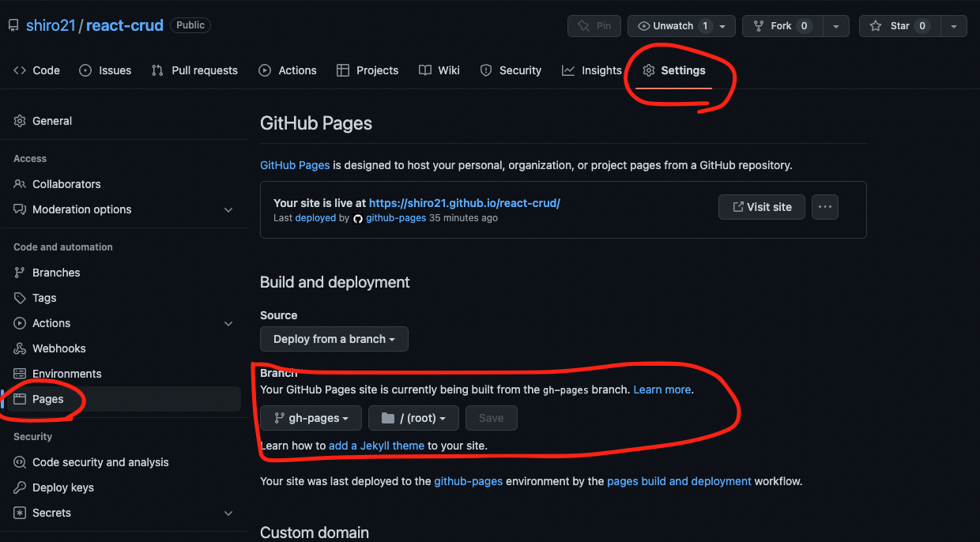980x542 pixels.
Task: Select Branches in the sidebar
Action: [x=122, y=273]
